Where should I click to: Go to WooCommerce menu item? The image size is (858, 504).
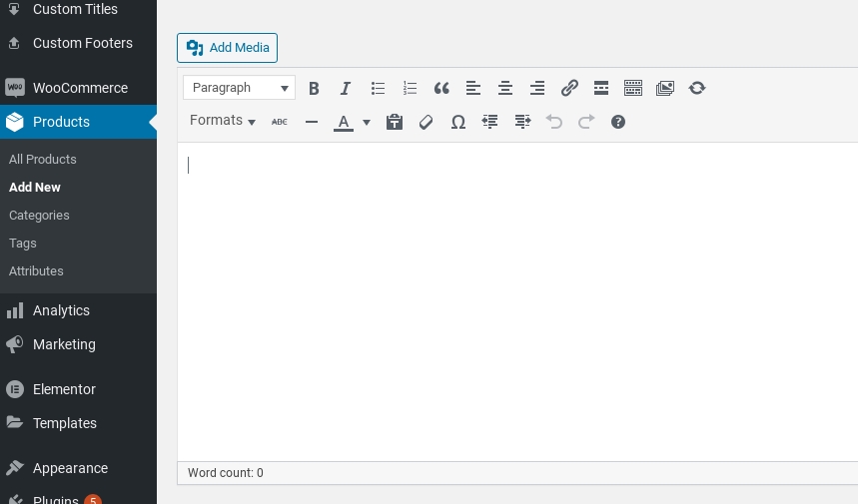tap(80, 88)
